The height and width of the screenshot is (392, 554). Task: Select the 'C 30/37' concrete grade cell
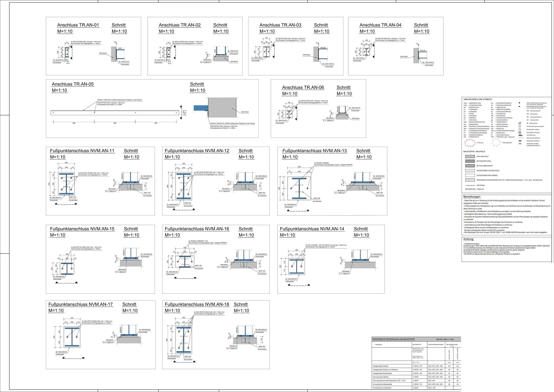pyautogui.click(x=416, y=381)
